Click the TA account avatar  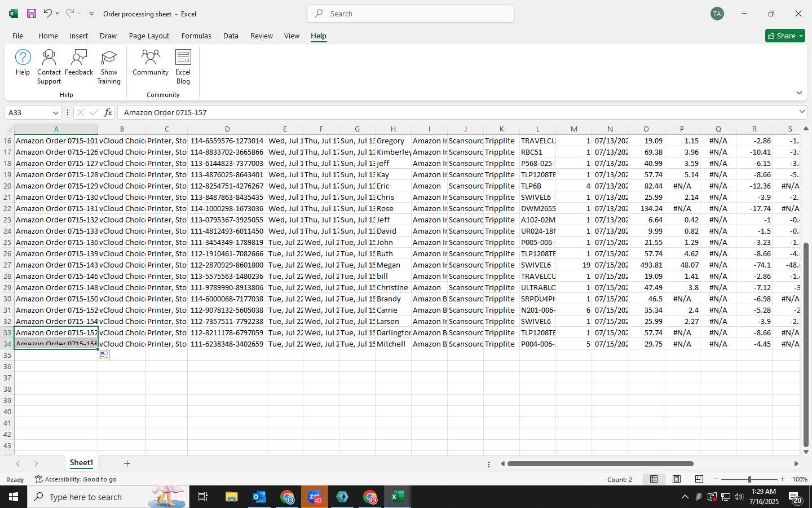coord(717,14)
